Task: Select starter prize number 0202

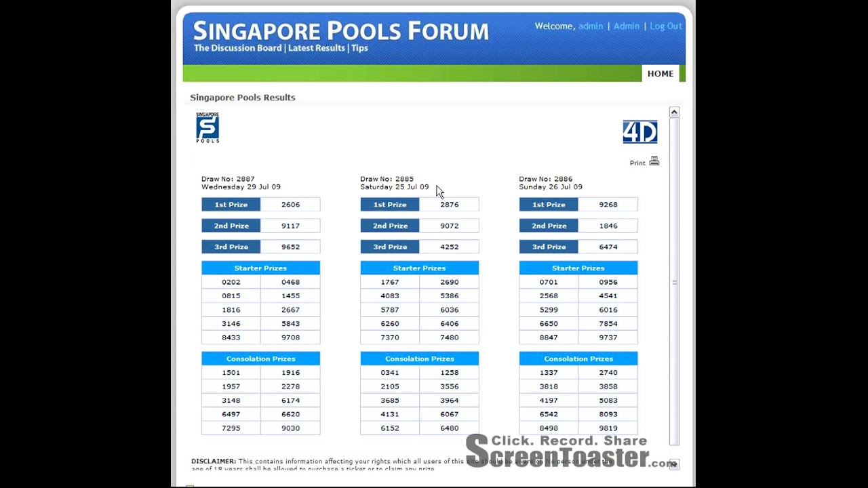Action: coord(231,282)
